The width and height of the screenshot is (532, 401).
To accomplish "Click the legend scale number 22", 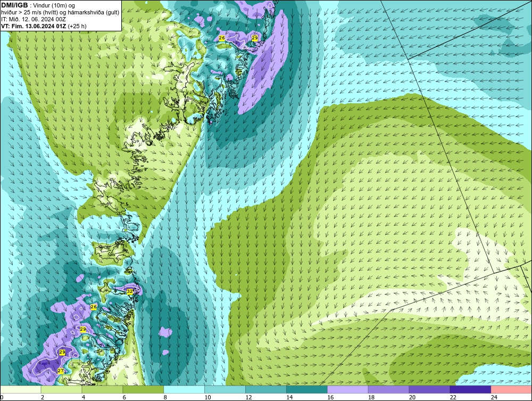I will click(453, 397).
